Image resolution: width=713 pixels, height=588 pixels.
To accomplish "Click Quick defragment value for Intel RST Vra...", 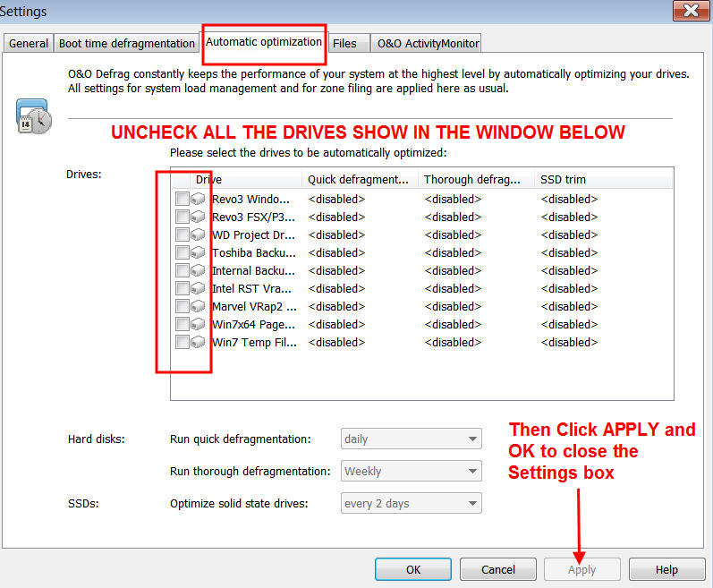I will pyautogui.click(x=336, y=288).
